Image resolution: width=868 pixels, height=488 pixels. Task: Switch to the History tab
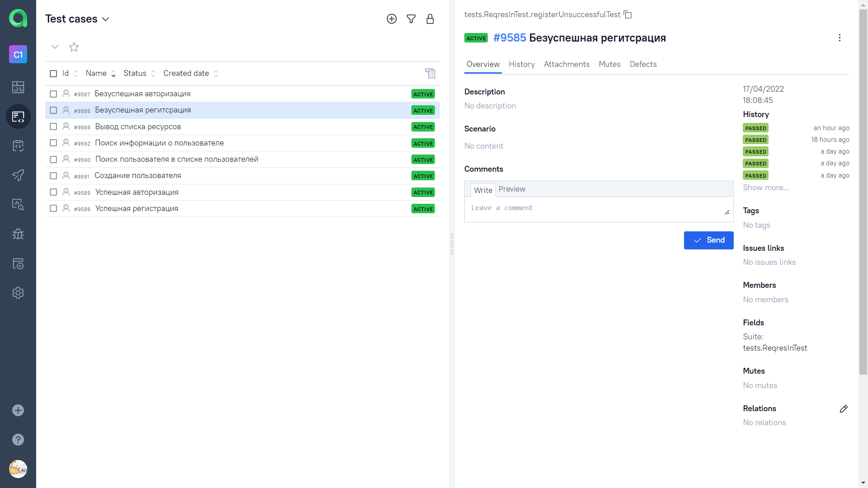(x=521, y=64)
